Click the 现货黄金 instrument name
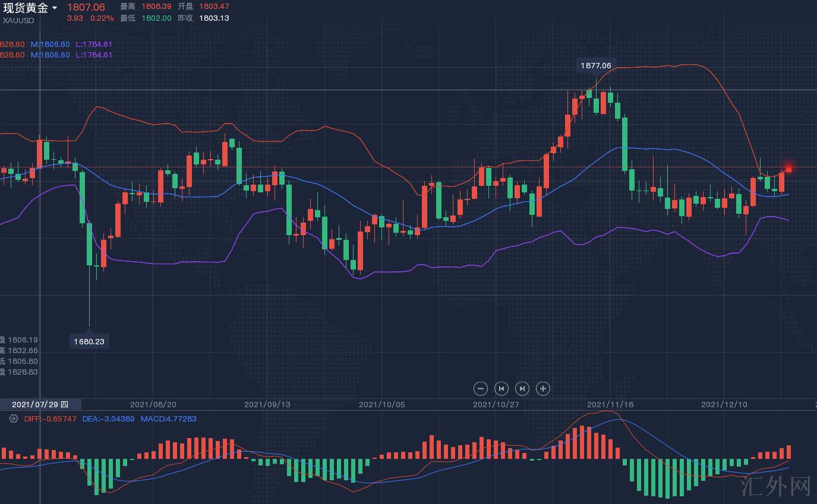The image size is (817, 504). tap(26, 8)
